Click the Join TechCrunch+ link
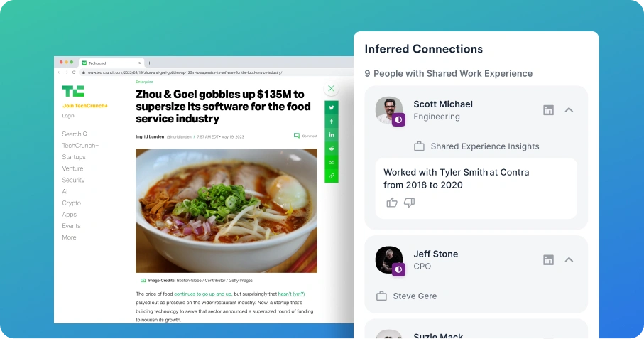 click(x=85, y=106)
